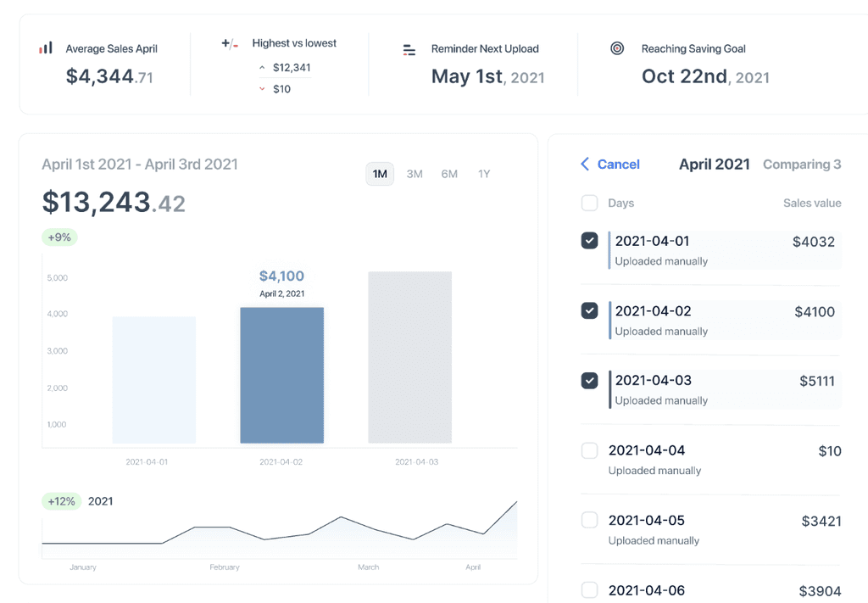This screenshot has height=603, width=868.
Task: Click the $13,243.42 total amount
Action: pos(114,202)
